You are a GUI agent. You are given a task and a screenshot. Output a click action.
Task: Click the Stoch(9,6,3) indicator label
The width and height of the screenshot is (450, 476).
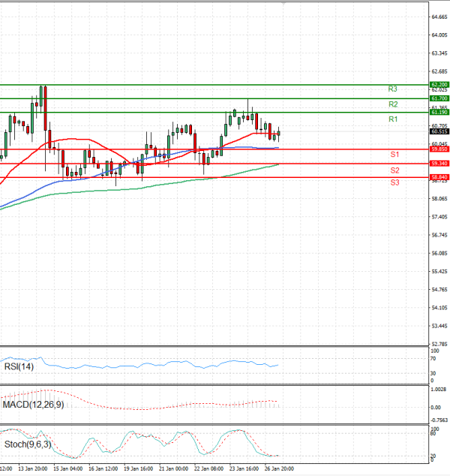click(x=27, y=444)
